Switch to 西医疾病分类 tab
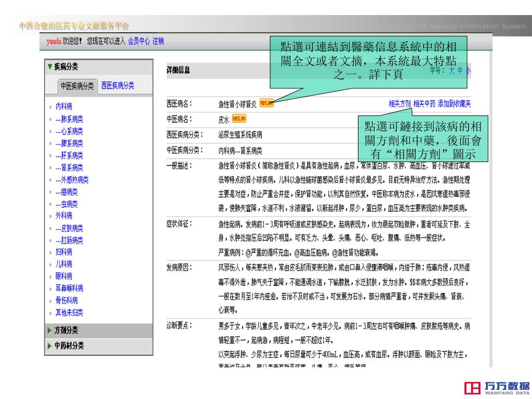 pos(118,86)
